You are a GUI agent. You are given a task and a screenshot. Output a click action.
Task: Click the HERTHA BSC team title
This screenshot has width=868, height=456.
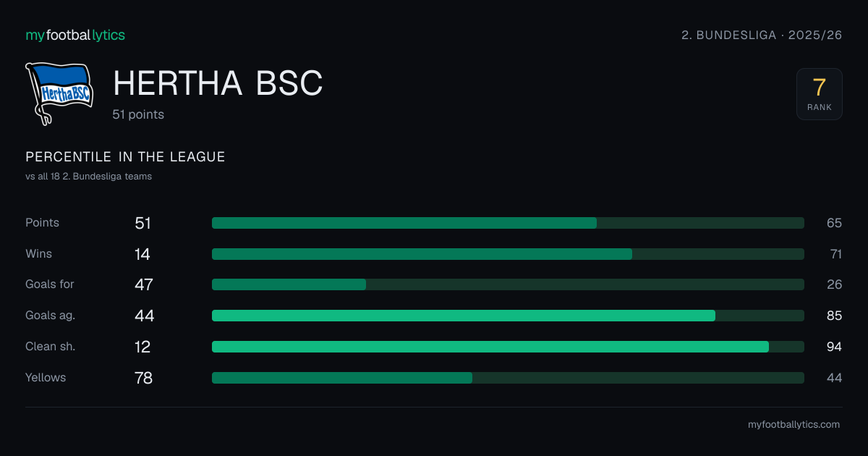[218, 84]
